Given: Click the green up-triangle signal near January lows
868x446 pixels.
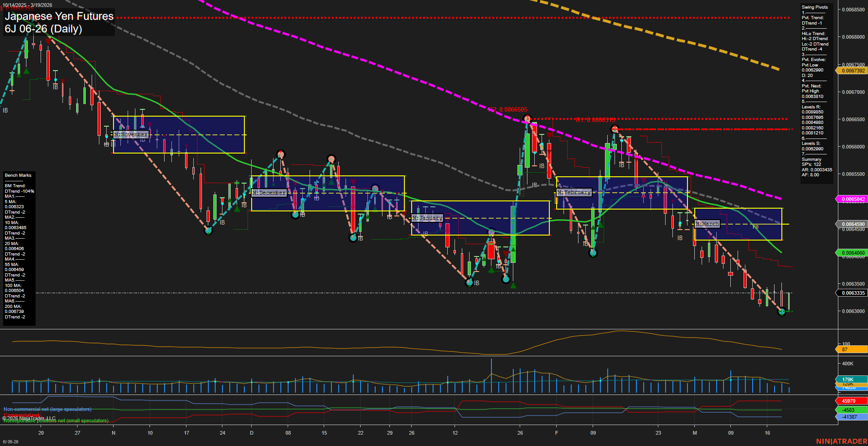Looking at the screenshot, I should point(513,285).
